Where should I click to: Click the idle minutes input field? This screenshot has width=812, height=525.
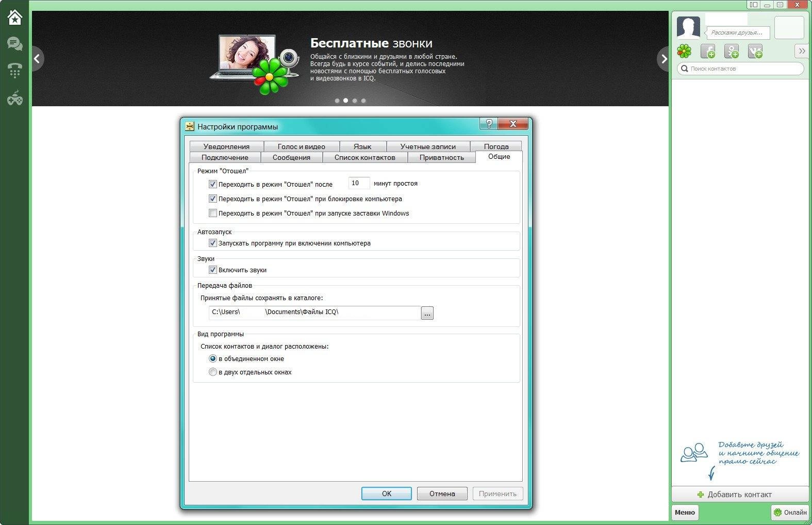tap(359, 183)
